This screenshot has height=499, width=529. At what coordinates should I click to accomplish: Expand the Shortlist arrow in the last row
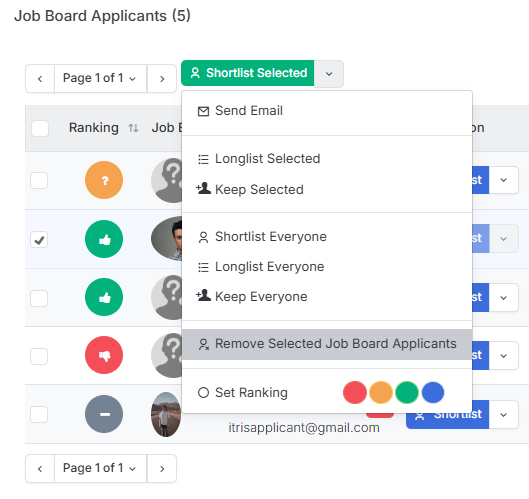pos(503,415)
